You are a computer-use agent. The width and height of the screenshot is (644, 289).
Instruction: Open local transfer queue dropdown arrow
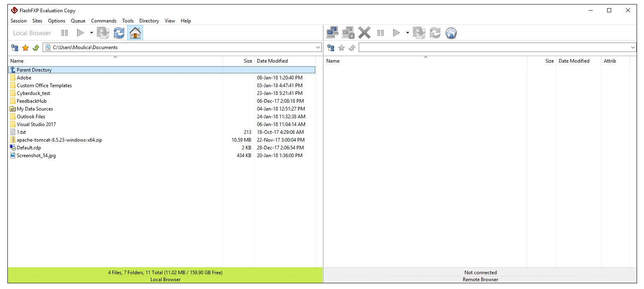point(91,33)
